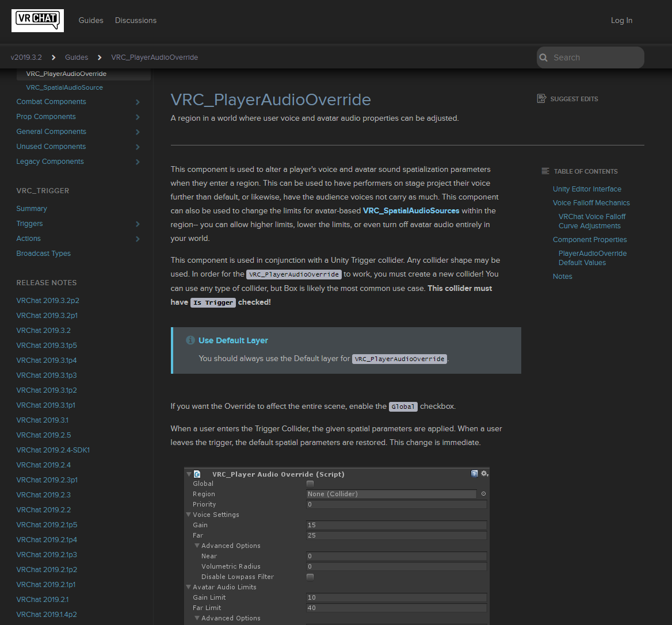This screenshot has height=625, width=672.
Task: Open the component gear settings icon
Action: (x=484, y=474)
